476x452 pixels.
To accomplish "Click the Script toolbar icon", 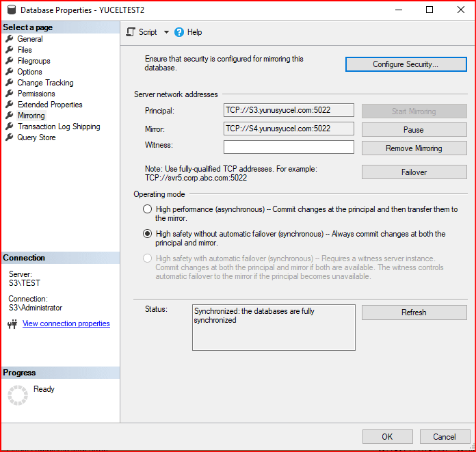I will pyautogui.click(x=131, y=32).
